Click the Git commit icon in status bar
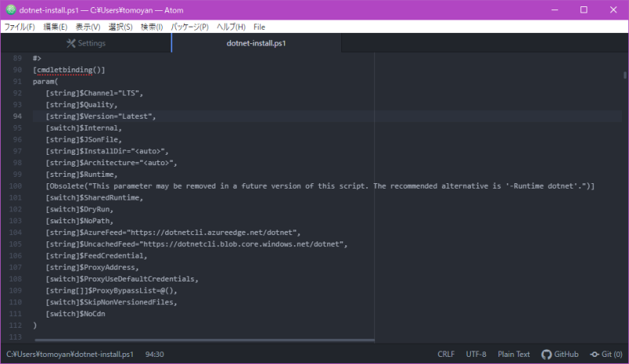629x364 pixels. click(x=594, y=355)
